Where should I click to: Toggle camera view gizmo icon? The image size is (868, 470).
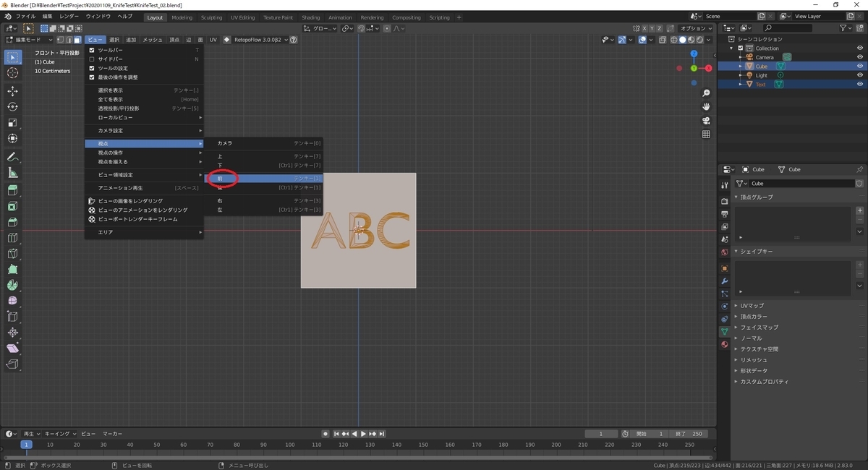706,121
